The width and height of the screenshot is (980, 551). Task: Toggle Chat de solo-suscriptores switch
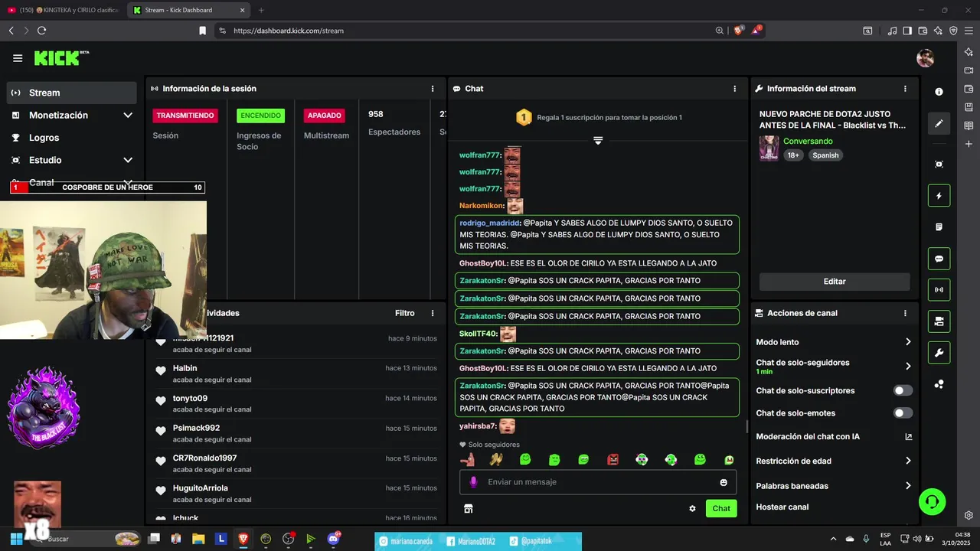(x=903, y=390)
